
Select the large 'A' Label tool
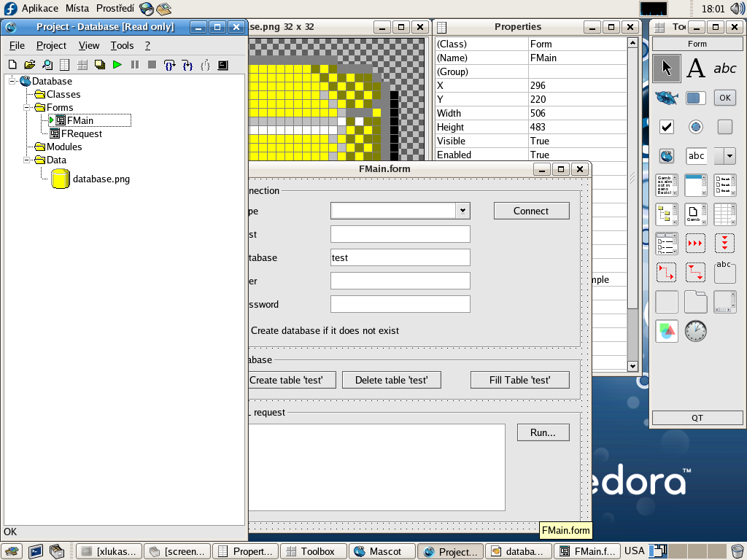(x=696, y=69)
